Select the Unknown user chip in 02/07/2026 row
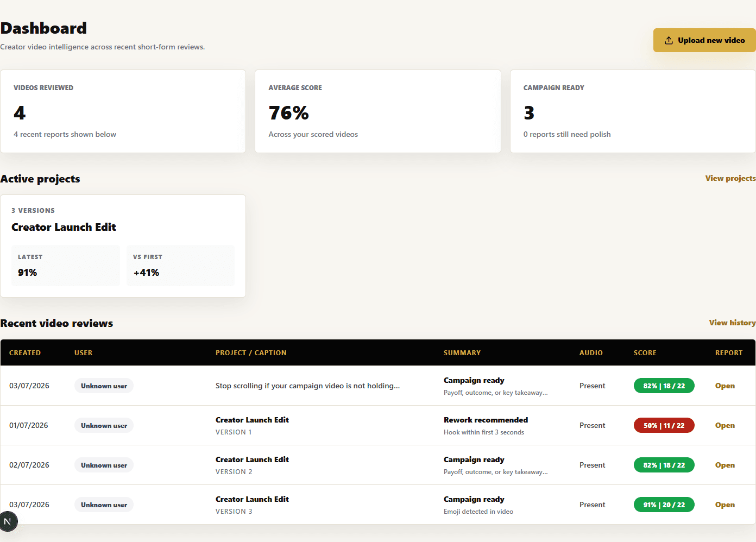 point(104,465)
